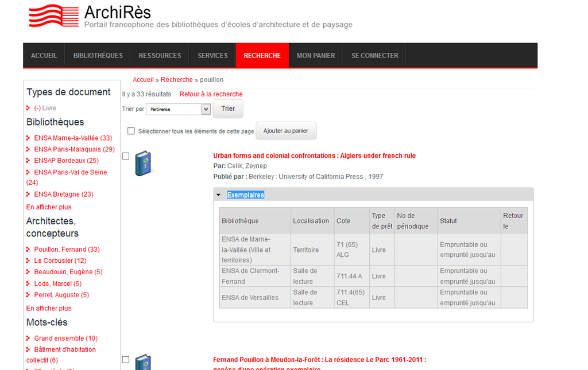The width and height of the screenshot is (588, 370).
Task: Click the Trier button
Action: click(x=228, y=108)
